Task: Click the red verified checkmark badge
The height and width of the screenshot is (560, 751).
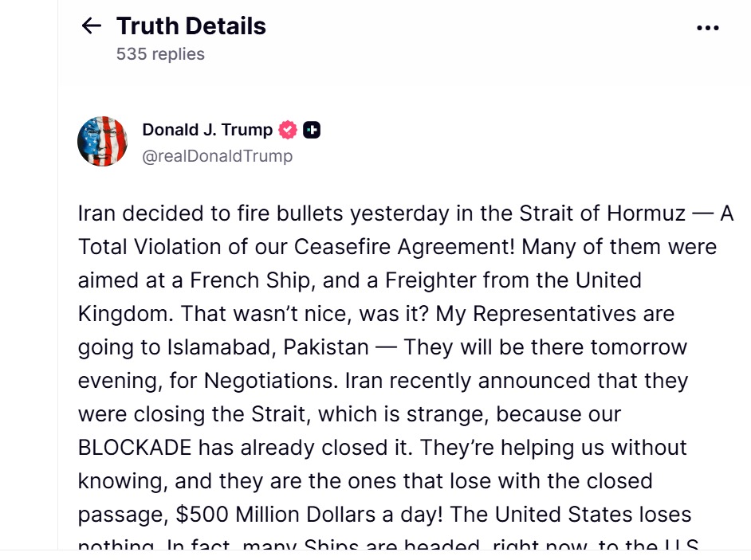Action: tap(288, 130)
